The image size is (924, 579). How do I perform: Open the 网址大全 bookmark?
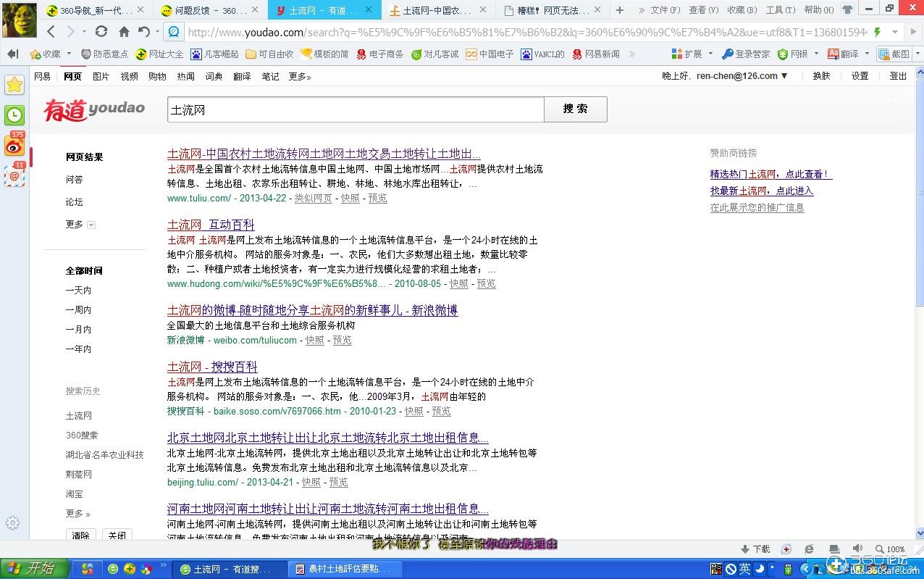tap(159, 54)
